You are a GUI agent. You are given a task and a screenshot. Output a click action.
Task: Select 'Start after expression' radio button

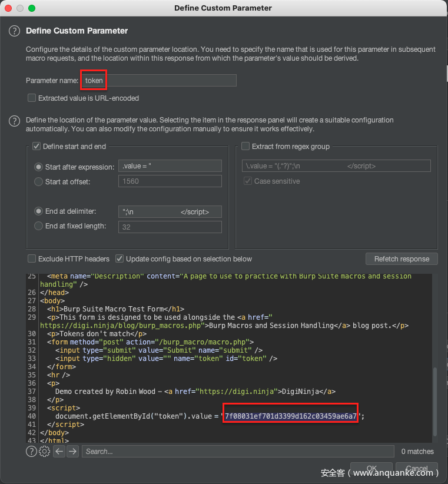click(39, 167)
